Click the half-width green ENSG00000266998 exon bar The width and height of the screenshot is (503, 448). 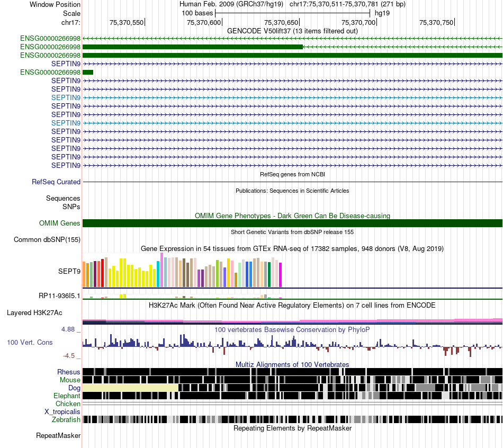point(193,47)
